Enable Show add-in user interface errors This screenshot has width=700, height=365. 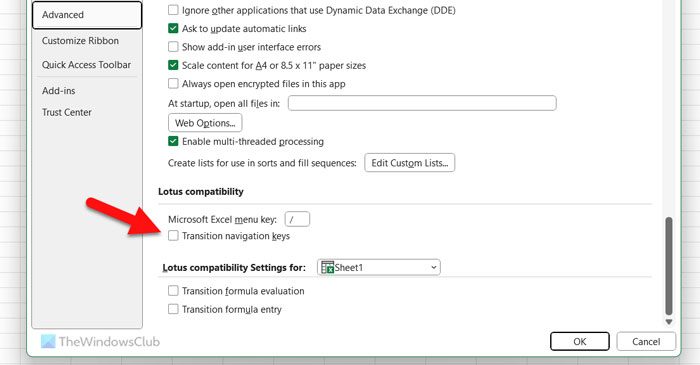(173, 47)
